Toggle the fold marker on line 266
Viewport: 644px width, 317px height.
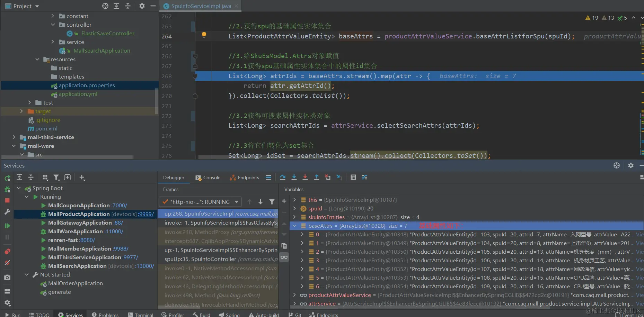(x=195, y=56)
